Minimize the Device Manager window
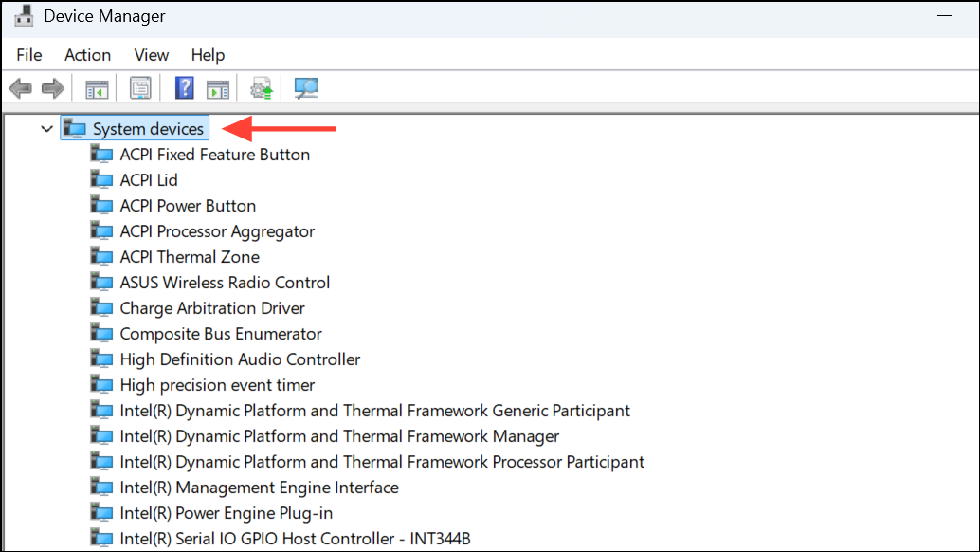 944,15
